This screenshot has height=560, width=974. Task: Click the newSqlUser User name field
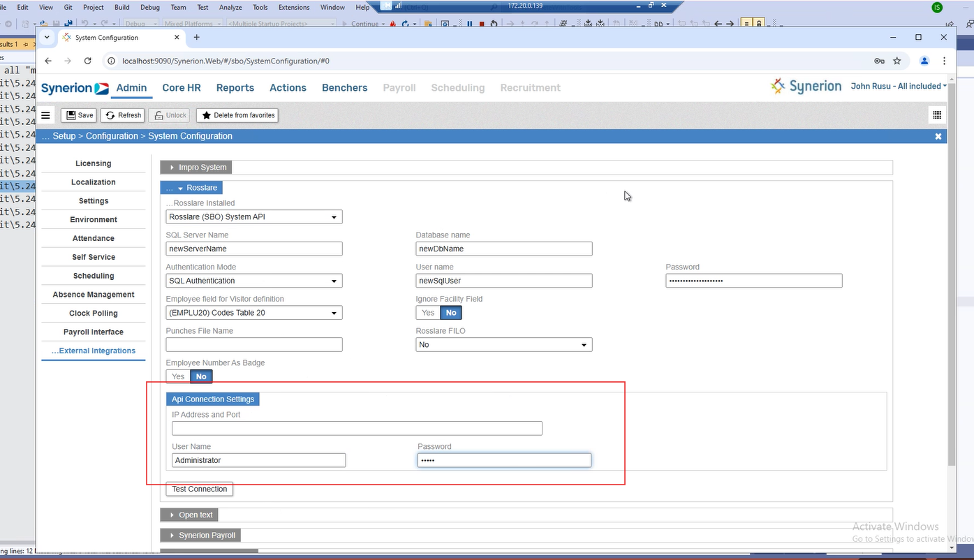(x=504, y=281)
